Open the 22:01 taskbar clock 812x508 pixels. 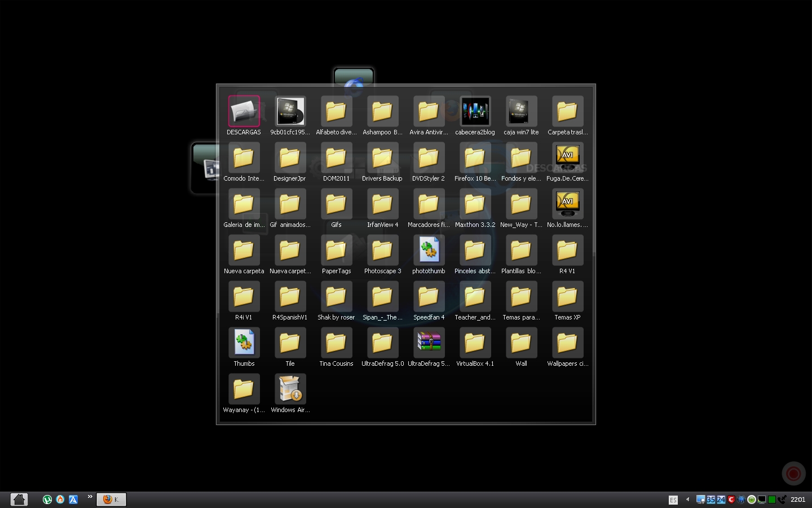coord(798,500)
